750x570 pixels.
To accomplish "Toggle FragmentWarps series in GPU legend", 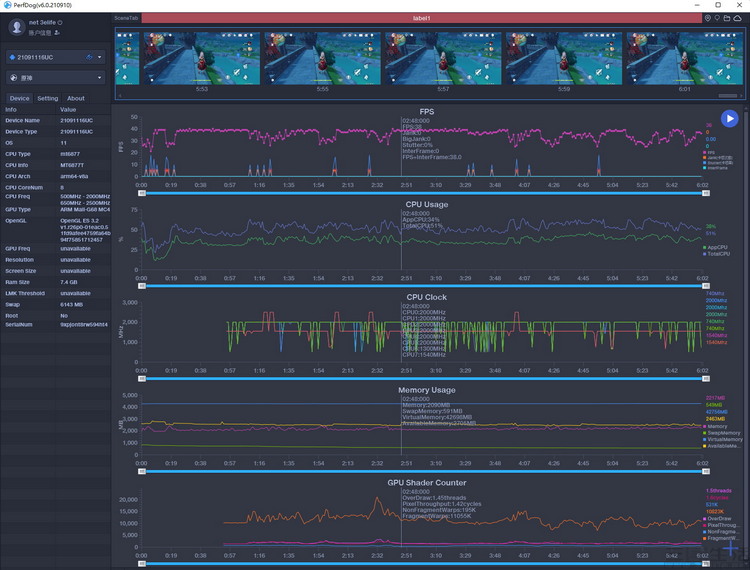I will click(x=721, y=538).
